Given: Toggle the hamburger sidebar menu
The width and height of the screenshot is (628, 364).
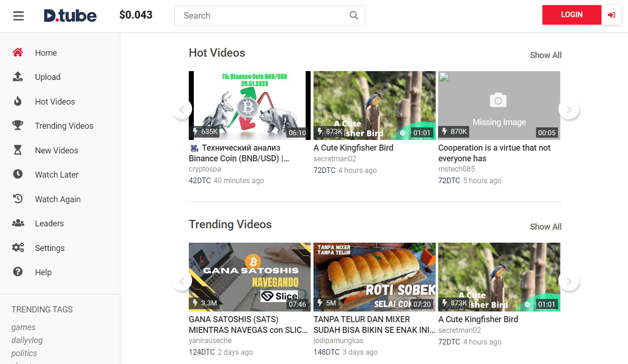Looking at the screenshot, I should [x=18, y=16].
